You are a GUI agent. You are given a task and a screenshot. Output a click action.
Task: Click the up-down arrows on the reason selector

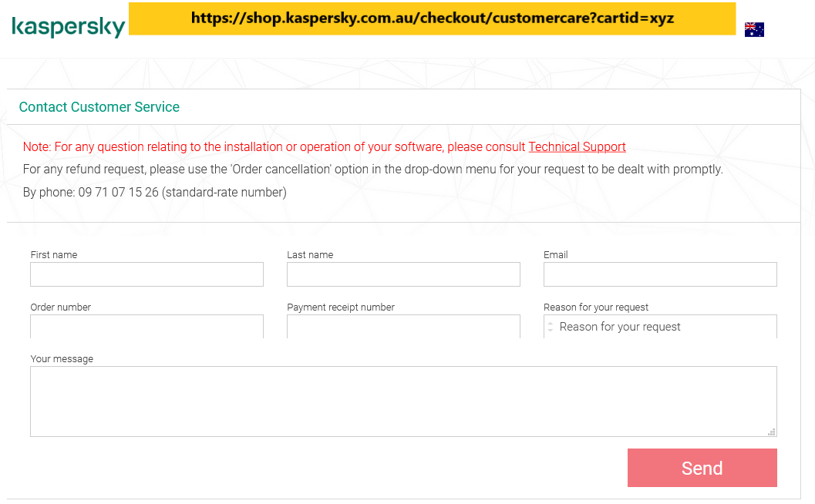coord(550,327)
